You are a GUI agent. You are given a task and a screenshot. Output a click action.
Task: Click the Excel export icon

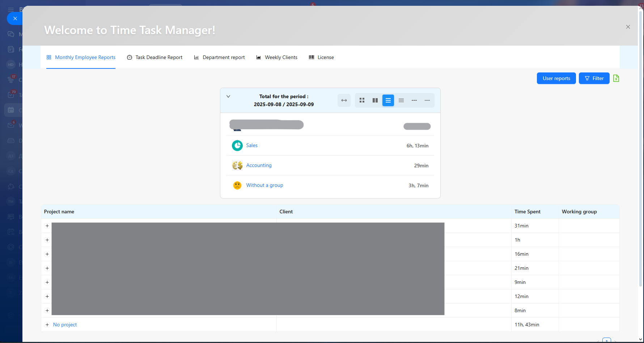(616, 78)
